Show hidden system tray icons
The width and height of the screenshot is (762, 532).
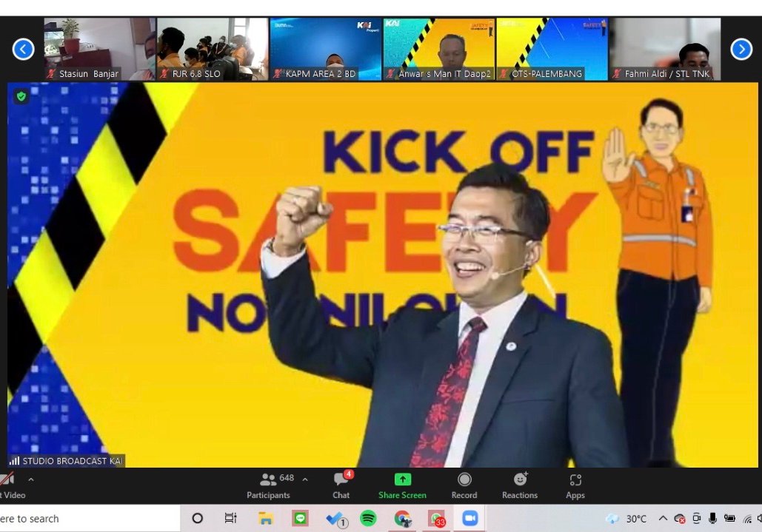(663, 519)
